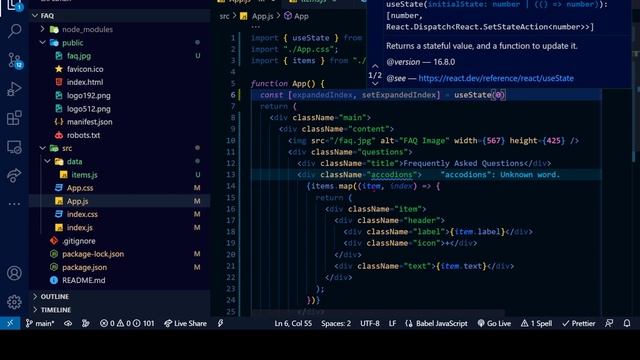Start Live Share session from status bar
The height and width of the screenshot is (360, 640).
coord(185,323)
